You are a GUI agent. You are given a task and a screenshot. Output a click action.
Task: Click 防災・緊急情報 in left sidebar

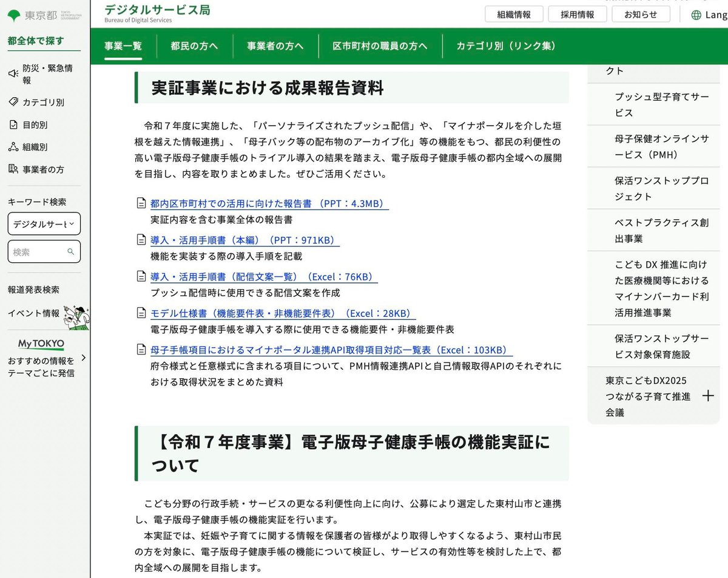click(x=48, y=73)
